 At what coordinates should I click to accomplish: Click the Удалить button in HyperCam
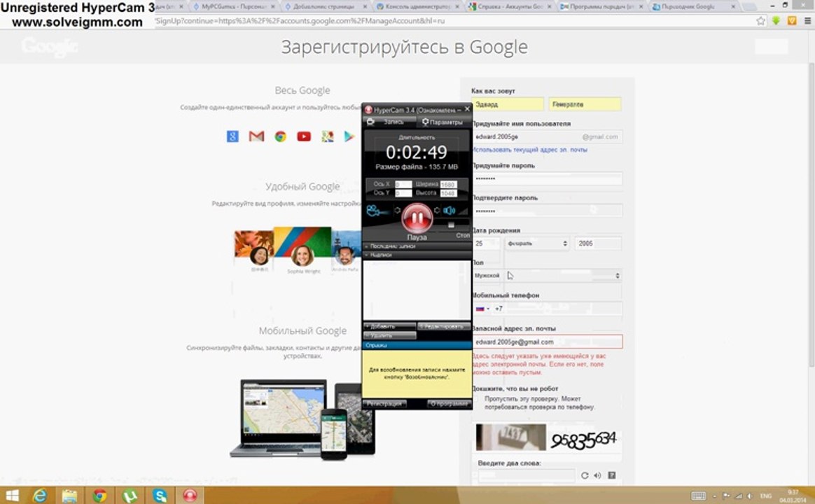click(390, 336)
